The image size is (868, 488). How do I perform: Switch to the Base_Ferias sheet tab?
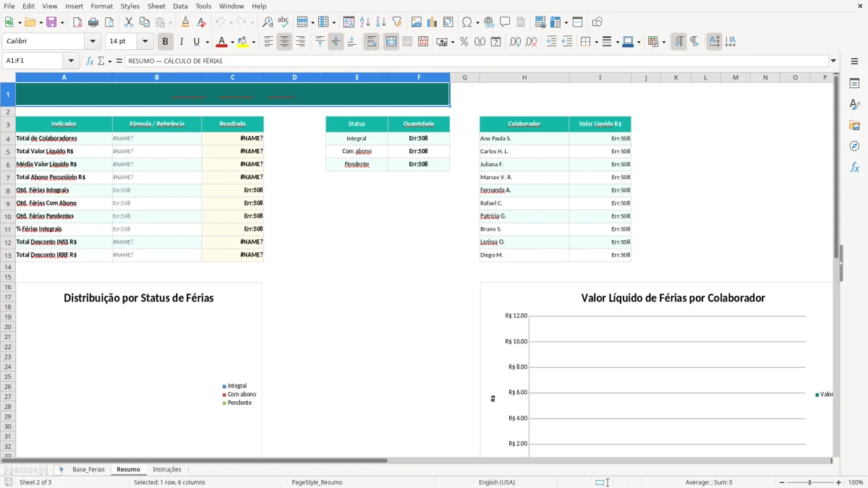click(88, 469)
